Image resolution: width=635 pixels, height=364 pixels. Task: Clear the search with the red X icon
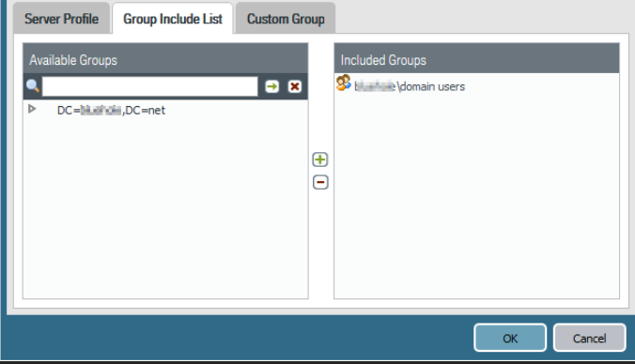pos(295,86)
